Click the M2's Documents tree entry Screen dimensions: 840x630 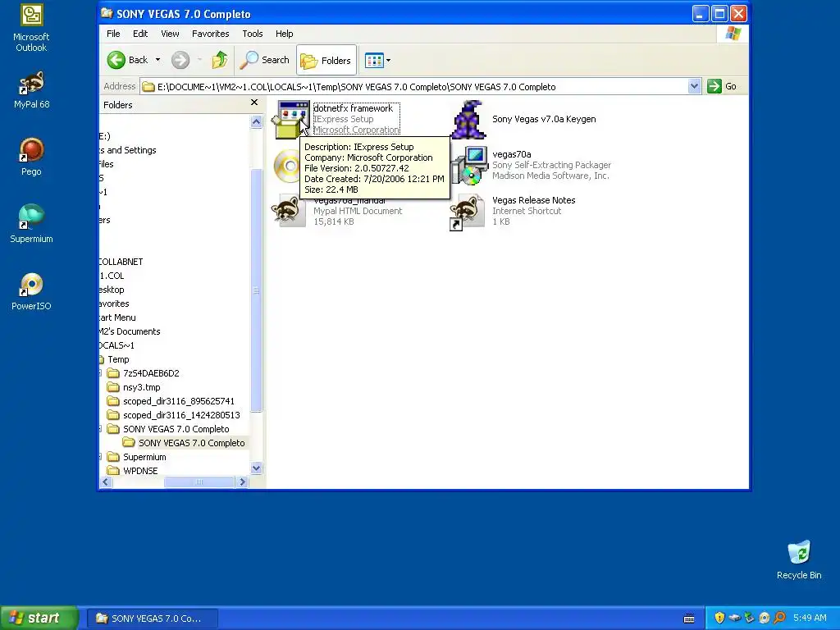pyautogui.click(x=130, y=331)
